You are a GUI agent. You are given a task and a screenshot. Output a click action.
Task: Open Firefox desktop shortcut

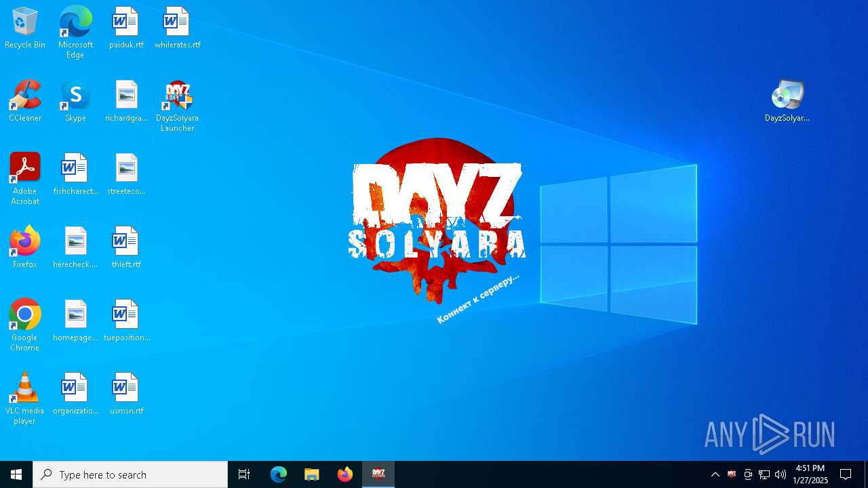pyautogui.click(x=25, y=247)
